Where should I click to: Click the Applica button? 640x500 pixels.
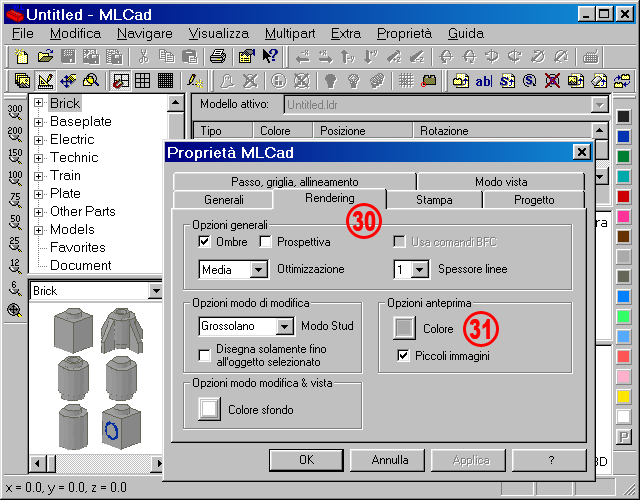coord(471,460)
